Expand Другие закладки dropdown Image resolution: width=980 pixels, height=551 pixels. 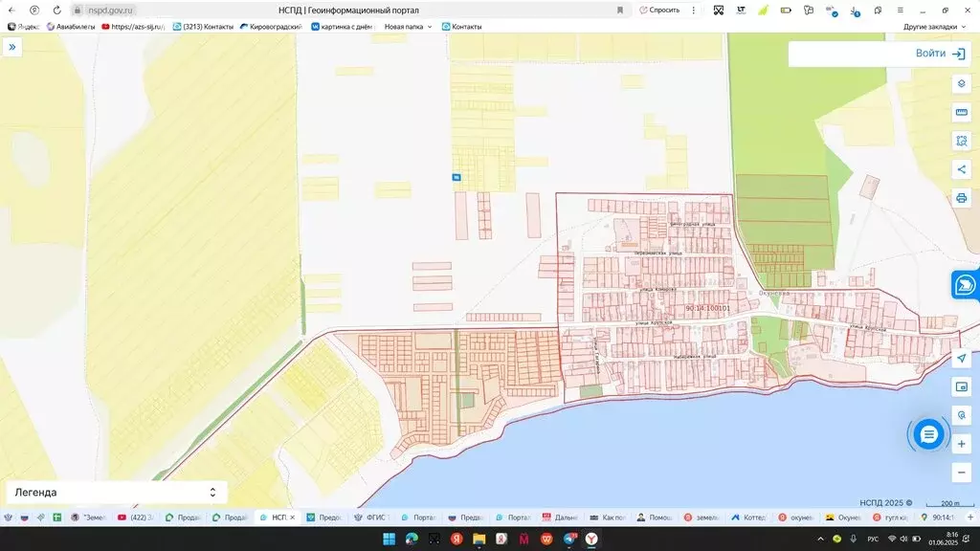[934, 27]
